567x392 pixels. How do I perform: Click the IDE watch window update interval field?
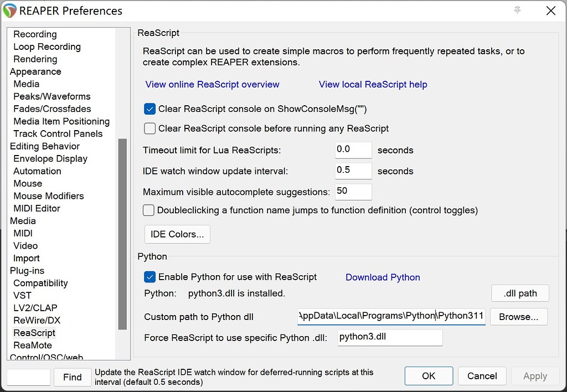[x=353, y=171]
